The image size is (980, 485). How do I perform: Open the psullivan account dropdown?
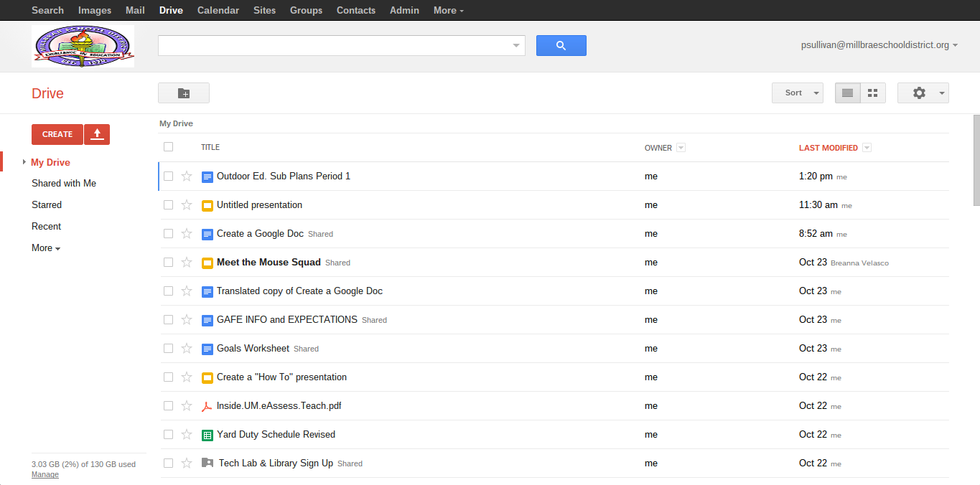879,44
